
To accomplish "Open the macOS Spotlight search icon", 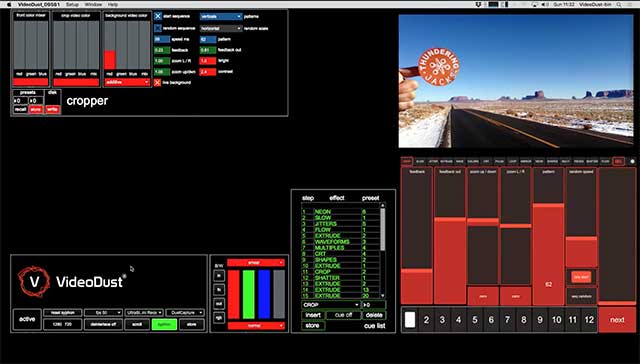I will click(x=619, y=4).
